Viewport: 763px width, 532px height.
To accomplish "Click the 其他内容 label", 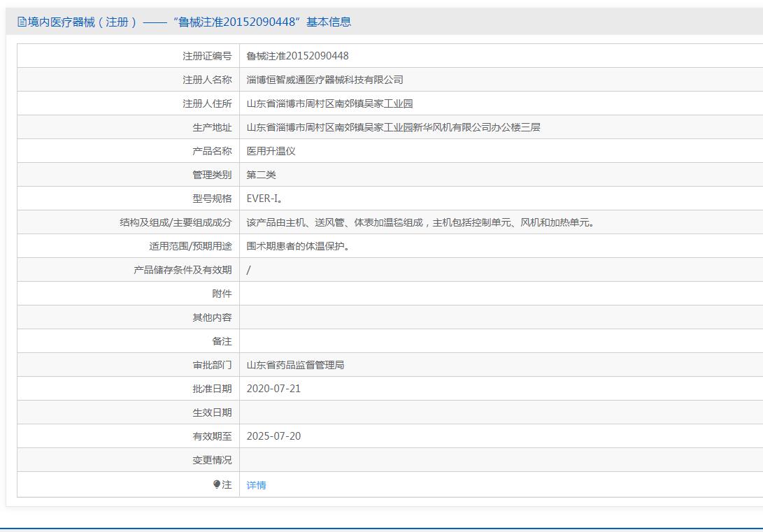I will (x=212, y=317).
